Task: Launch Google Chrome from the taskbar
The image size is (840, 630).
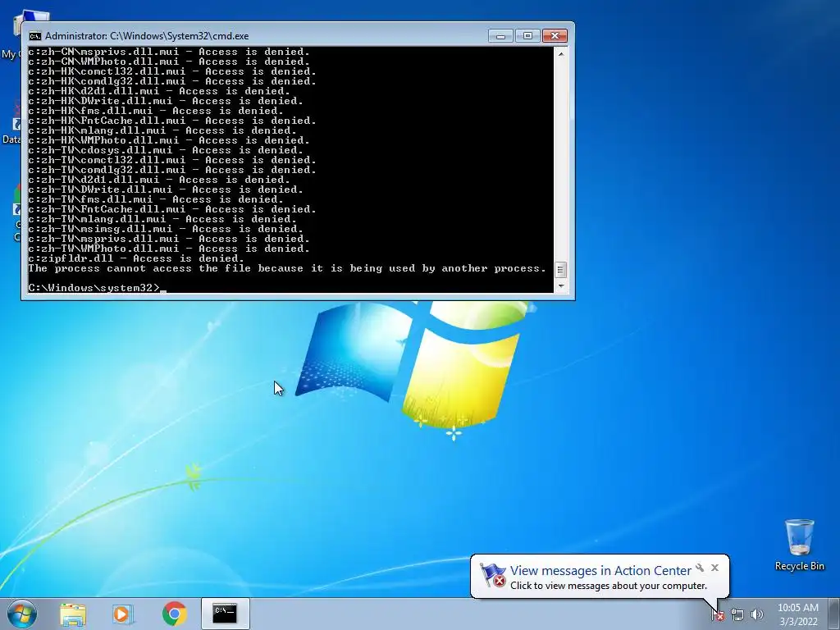Action: coord(174,614)
